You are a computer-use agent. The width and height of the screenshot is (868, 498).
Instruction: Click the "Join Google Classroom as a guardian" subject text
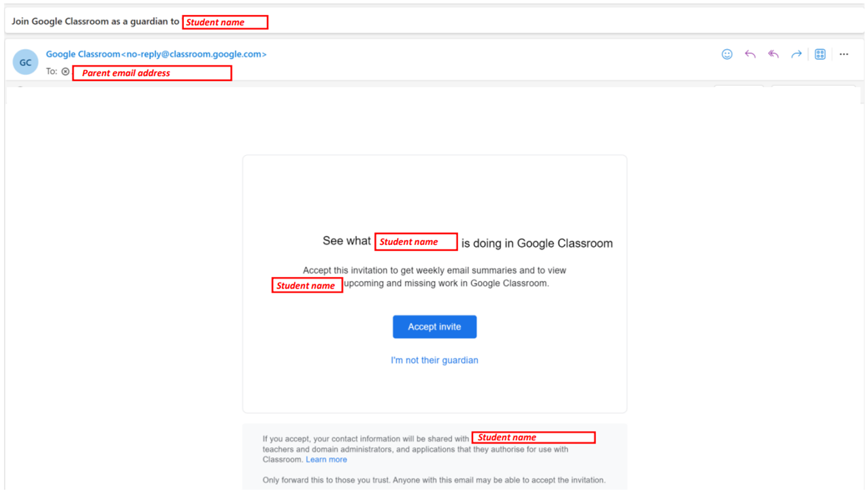(95, 22)
